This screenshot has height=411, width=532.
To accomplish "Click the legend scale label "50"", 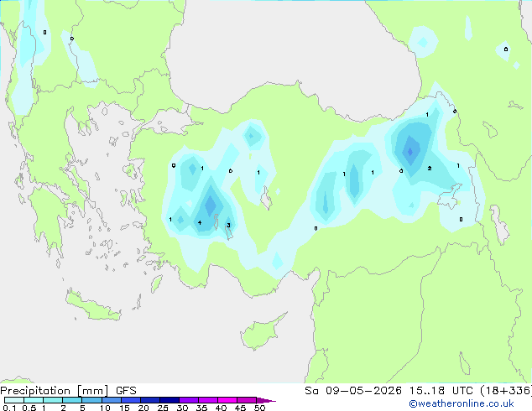I will [x=259, y=408].
